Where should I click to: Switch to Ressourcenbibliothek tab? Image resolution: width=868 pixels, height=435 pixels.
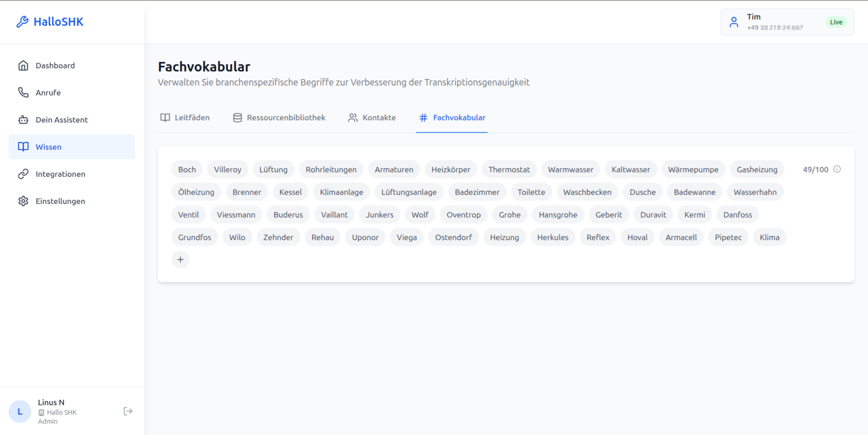(x=279, y=118)
